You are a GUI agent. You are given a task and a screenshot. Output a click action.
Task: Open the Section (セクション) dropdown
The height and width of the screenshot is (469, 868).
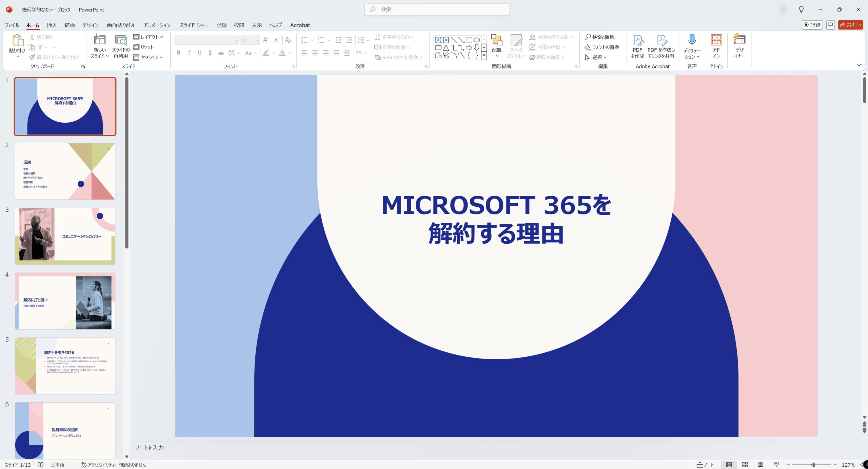click(148, 57)
